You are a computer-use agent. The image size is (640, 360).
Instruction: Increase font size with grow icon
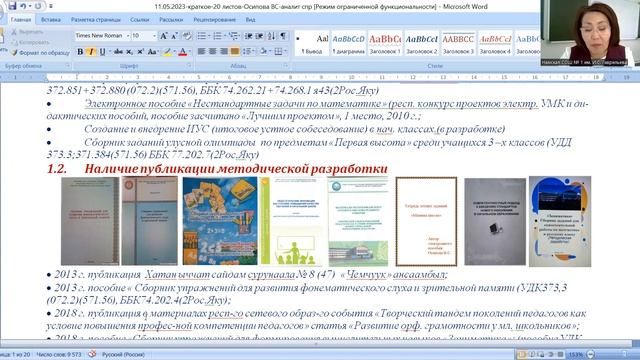click(163, 36)
